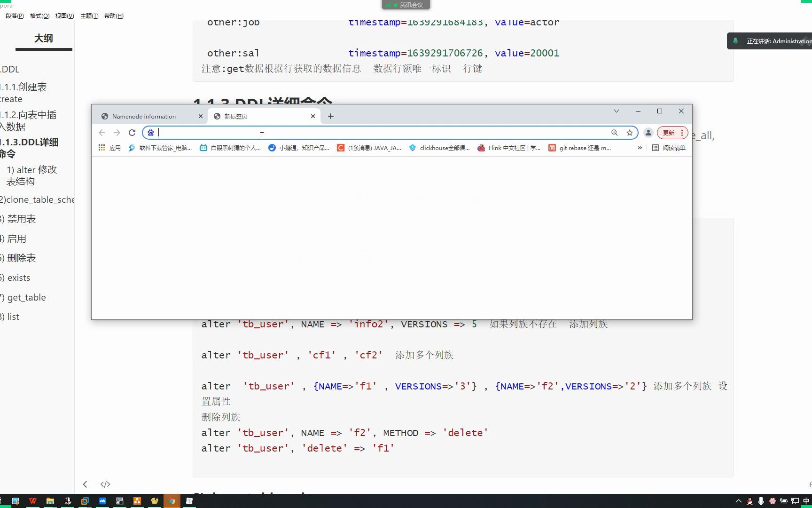Viewport: 812px width, 508px height.
Task: Open 视图(V) menu in Typora
Action: coord(64,16)
